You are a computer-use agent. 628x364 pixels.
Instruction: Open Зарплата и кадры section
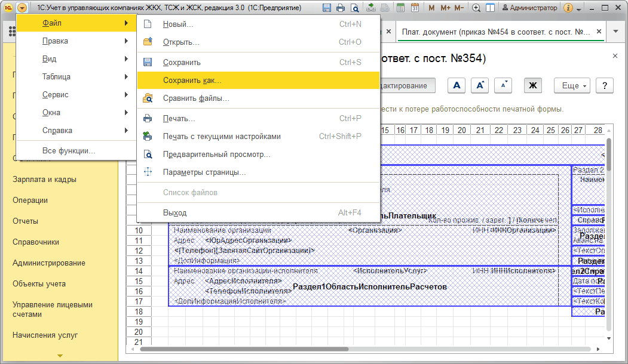44,180
